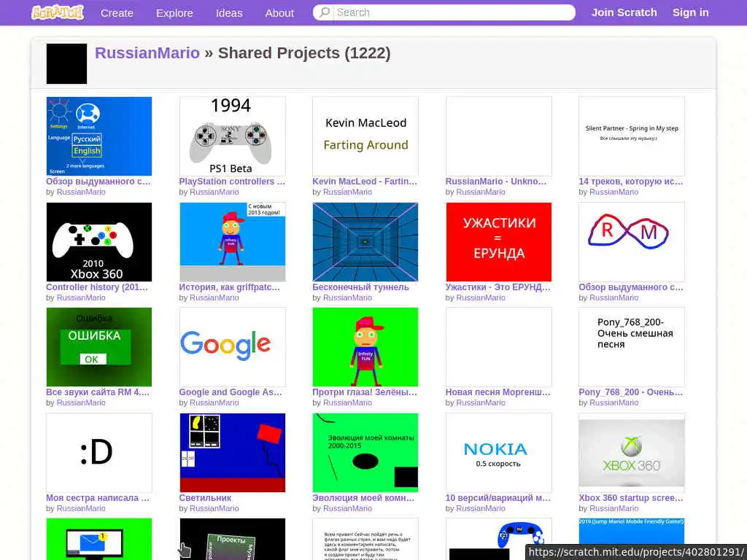Click author RussianMario under Бесконечный туннель
The width and height of the screenshot is (747, 560).
(x=347, y=298)
